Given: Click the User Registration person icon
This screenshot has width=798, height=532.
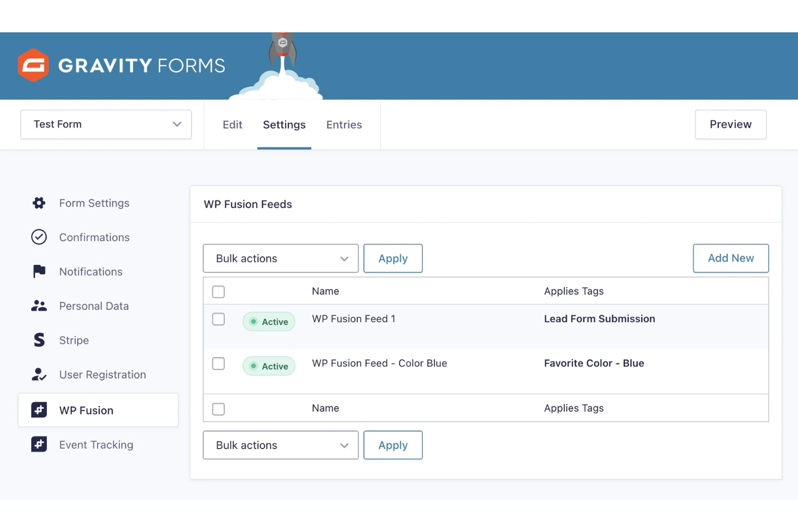Looking at the screenshot, I should coord(39,375).
